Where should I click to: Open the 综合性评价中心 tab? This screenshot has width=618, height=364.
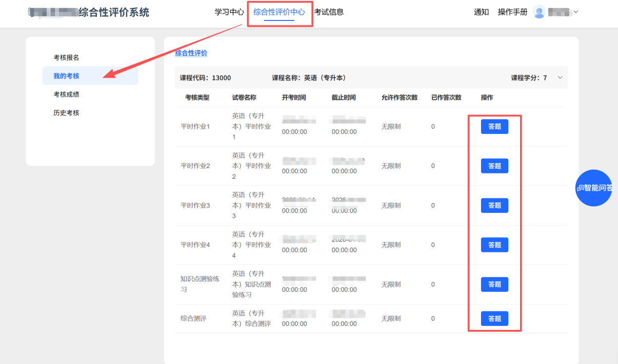click(279, 12)
